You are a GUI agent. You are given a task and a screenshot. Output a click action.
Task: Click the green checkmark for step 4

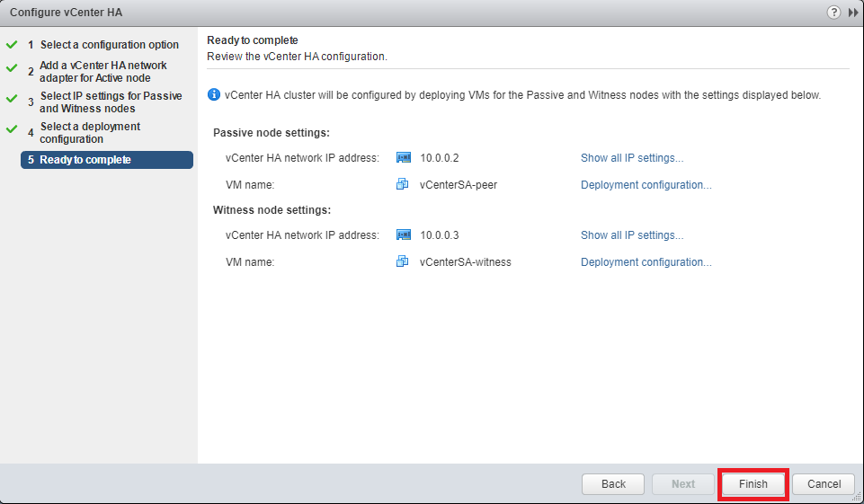[12, 129]
